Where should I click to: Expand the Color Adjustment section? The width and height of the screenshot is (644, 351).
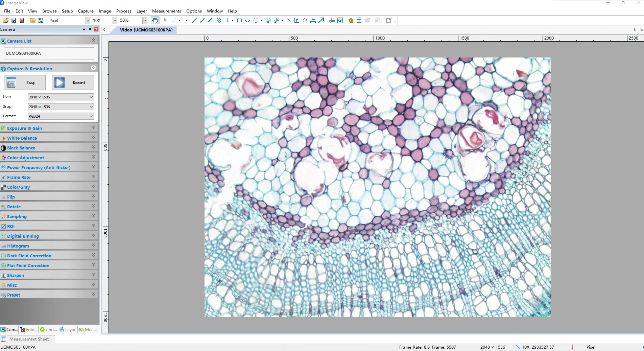point(49,158)
